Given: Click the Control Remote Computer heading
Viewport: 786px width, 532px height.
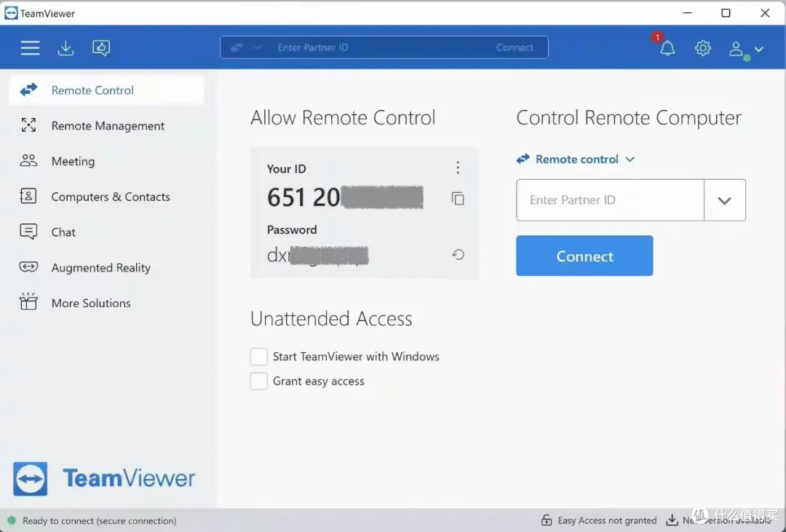Looking at the screenshot, I should click(629, 118).
